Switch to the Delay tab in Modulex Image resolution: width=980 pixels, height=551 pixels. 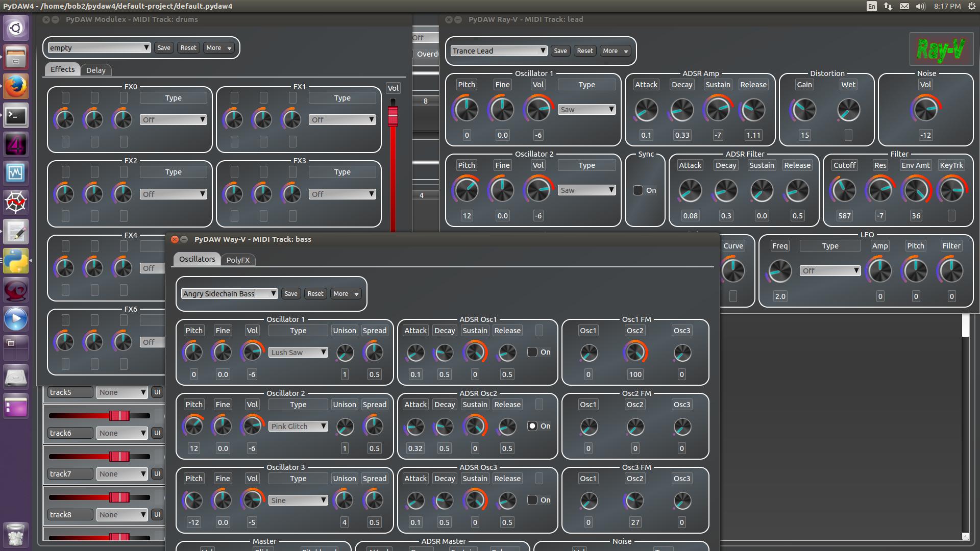pos(96,70)
